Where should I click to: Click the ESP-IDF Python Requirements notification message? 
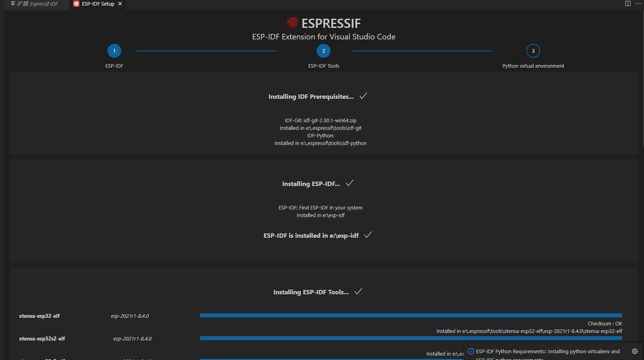pos(549,351)
